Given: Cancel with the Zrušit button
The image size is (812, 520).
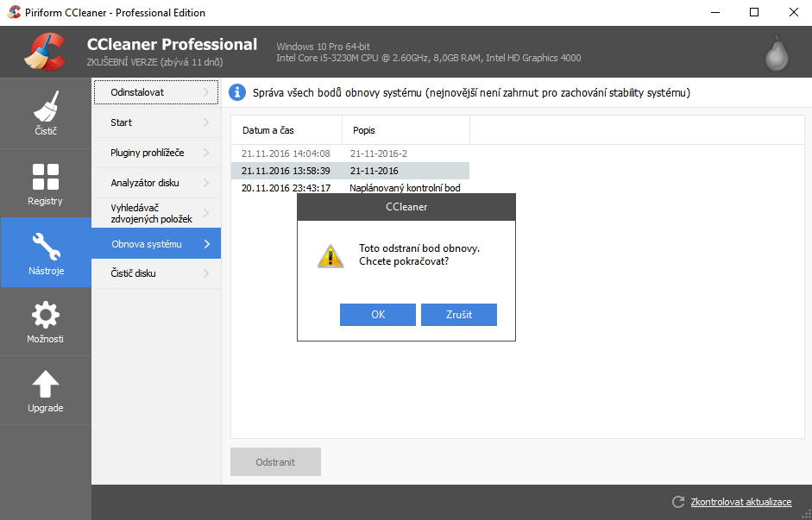Looking at the screenshot, I should pos(459,315).
